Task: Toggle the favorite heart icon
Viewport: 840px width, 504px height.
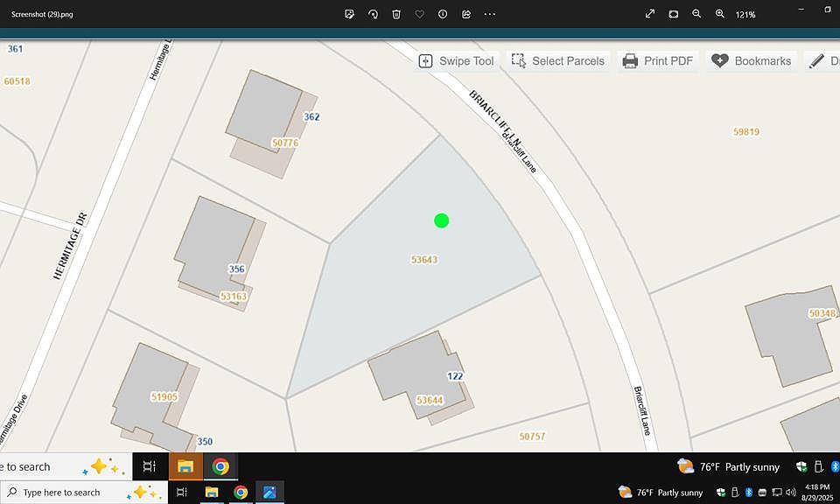Action: pos(419,14)
